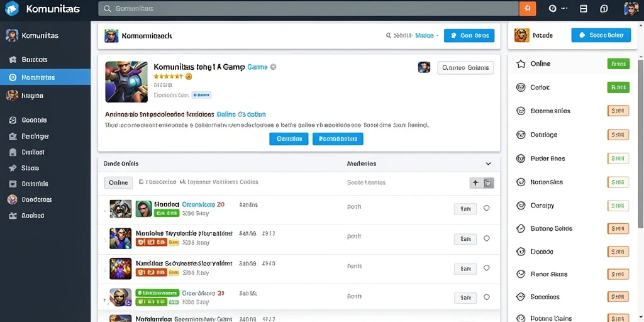The height and width of the screenshot is (322, 644).
Task: Open the Madgo dropdown in the community header
Action: click(427, 36)
